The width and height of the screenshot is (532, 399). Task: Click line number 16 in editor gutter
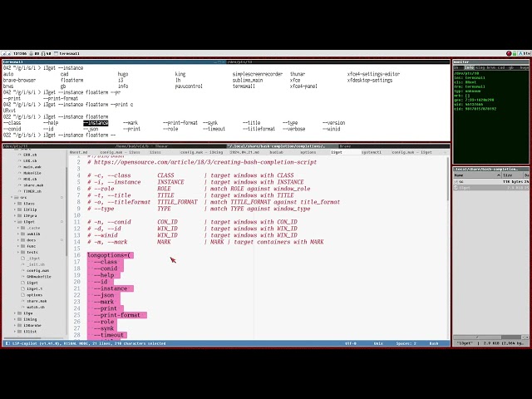click(x=77, y=255)
